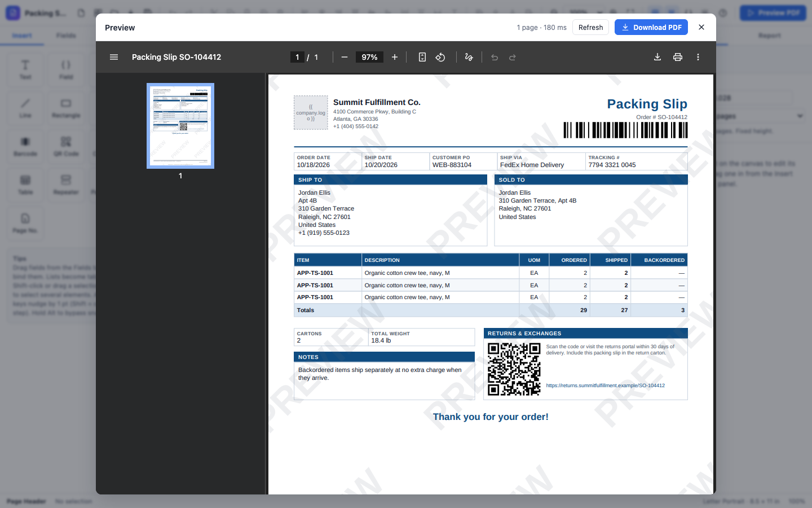Viewport: 812px width, 508px height.
Task: Click total weight '18.4 lb'
Action: 381,340
